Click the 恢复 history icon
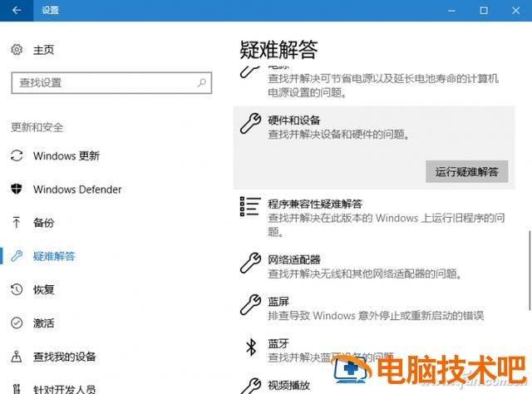Viewport: 532px width, 394px height. tap(17, 289)
